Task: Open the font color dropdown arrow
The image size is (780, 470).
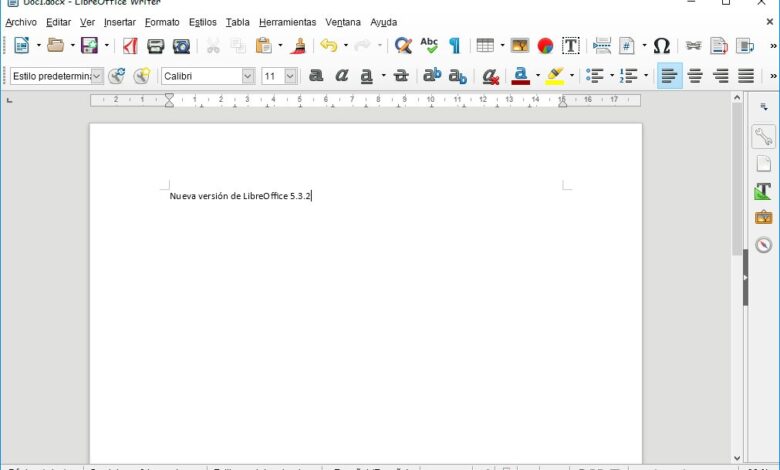Action: pos(538,76)
